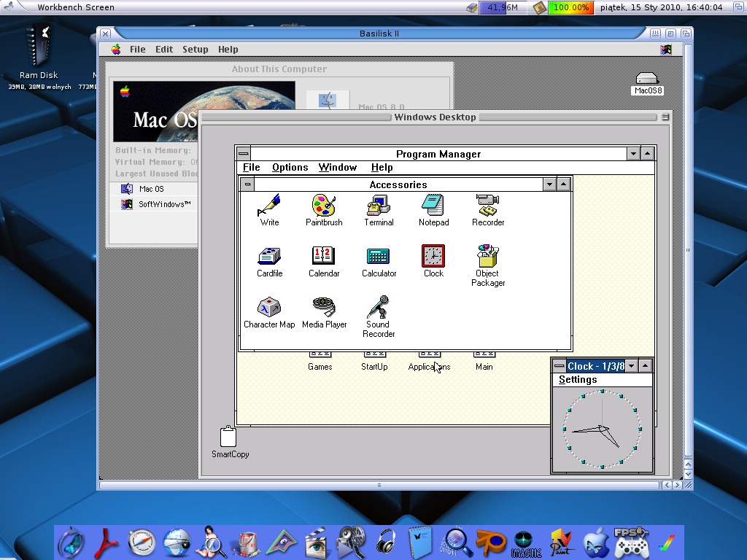Open the Imagine dock icon
This screenshot has width=747, height=560.
point(526,544)
